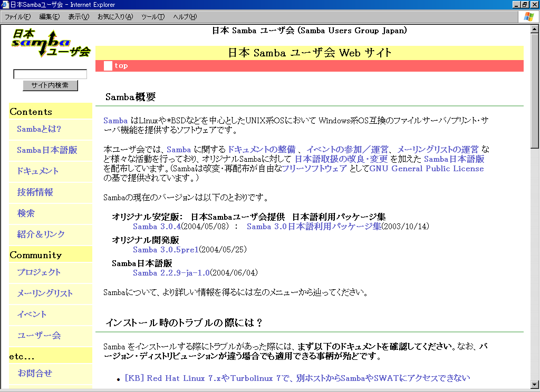
Task: Click the 日本 Samba ユーザ会 Web サイト banner
Action: click(x=310, y=53)
